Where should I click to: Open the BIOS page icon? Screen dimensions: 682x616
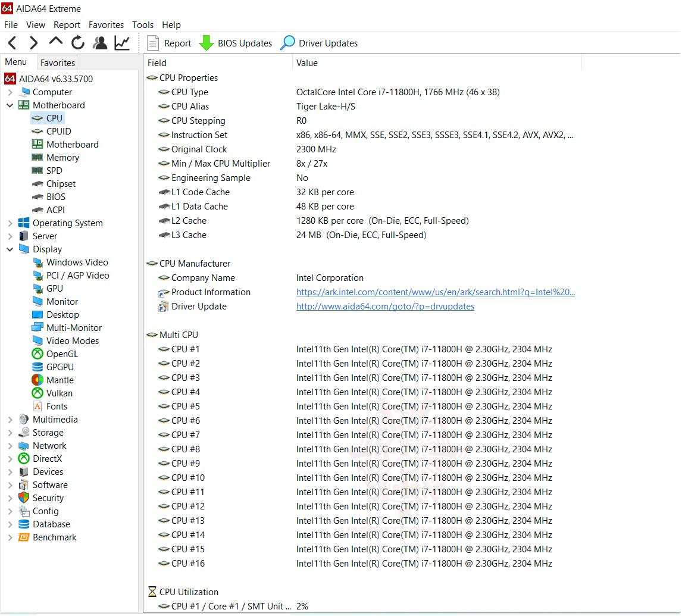pos(37,197)
